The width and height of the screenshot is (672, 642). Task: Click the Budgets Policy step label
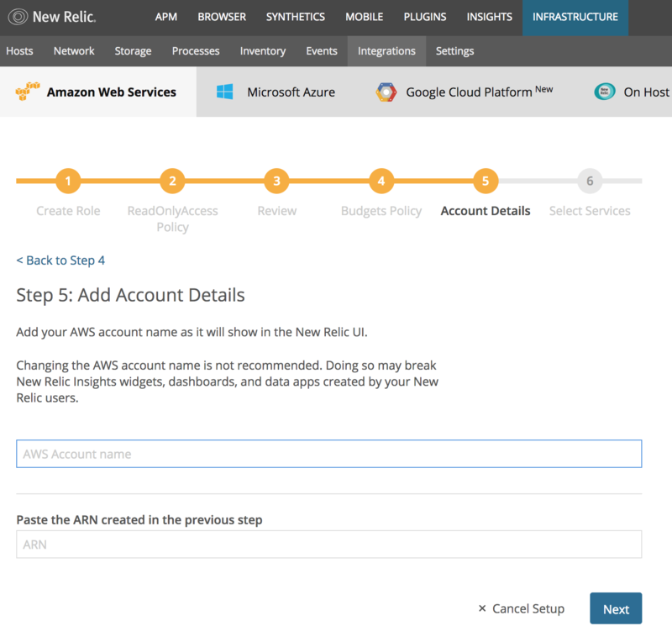[381, 211]
